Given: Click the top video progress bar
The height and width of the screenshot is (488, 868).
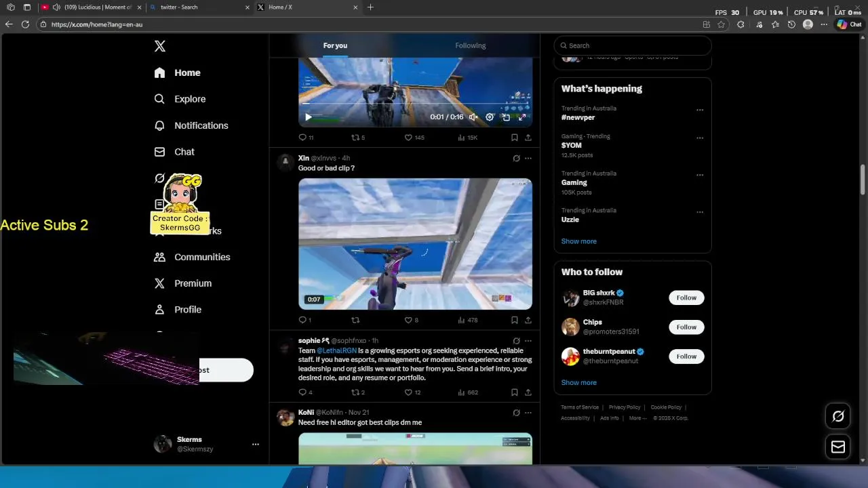Looking at the screenshot, I should (415, 104).
